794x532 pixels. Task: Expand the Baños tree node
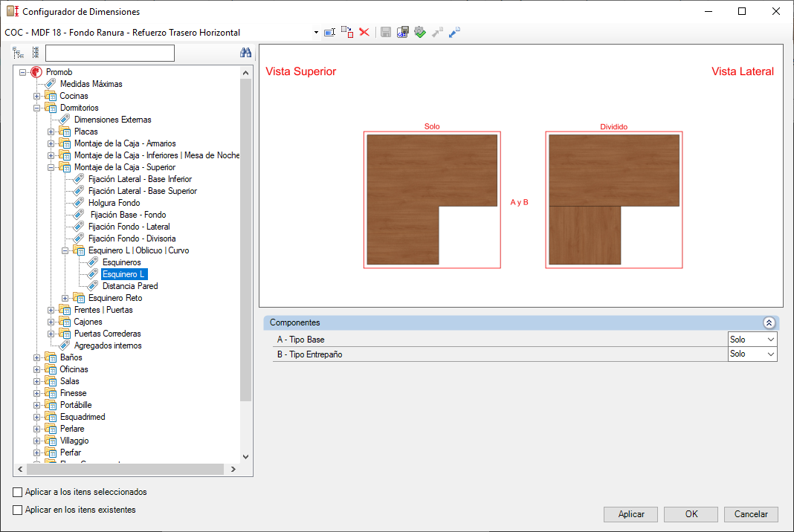point(37,358)
